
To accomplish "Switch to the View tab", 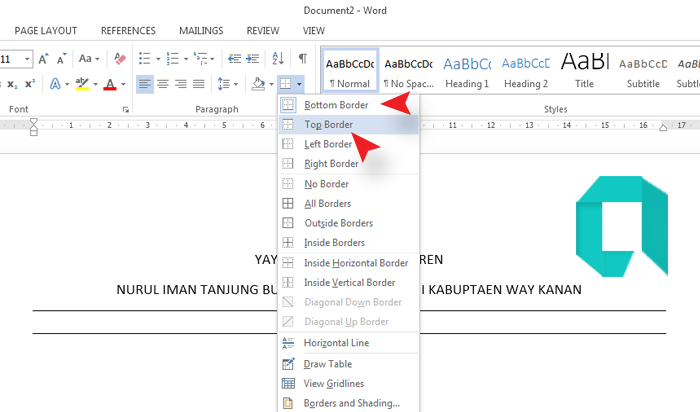I will 313,31.
